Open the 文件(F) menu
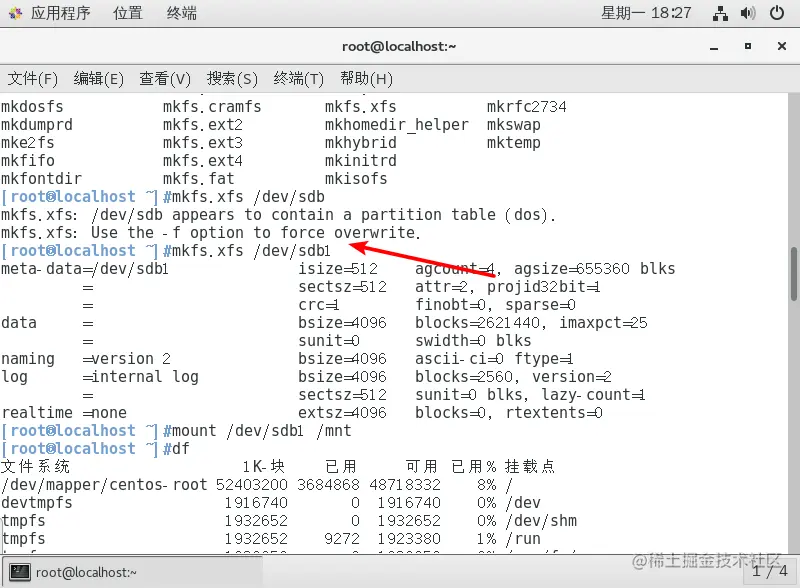The height and width of the screenshot is (588, 800). pos(32,79)
